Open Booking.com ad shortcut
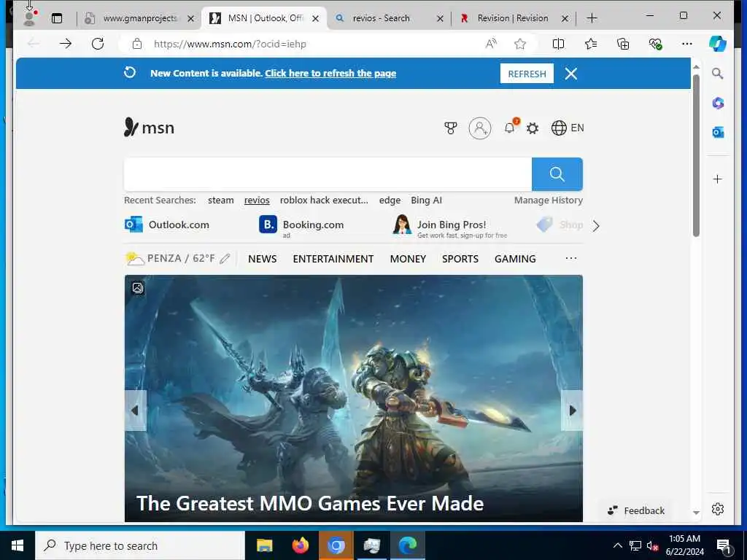 [x=301, y=225]
